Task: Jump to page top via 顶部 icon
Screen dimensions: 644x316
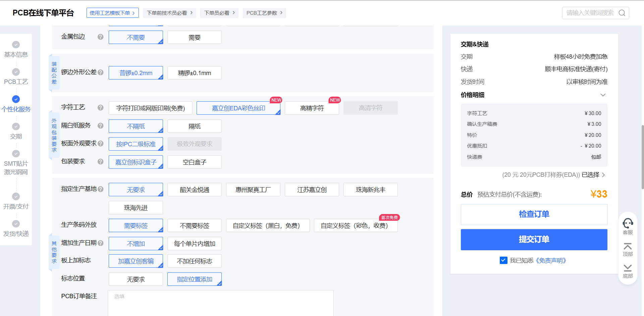Action: click(x=628, y=247)
